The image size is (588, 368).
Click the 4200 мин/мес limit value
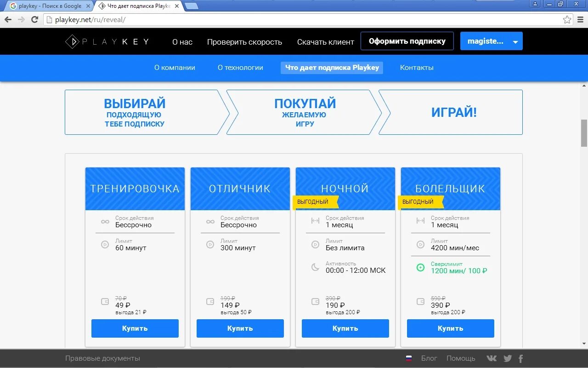(455, 248)
